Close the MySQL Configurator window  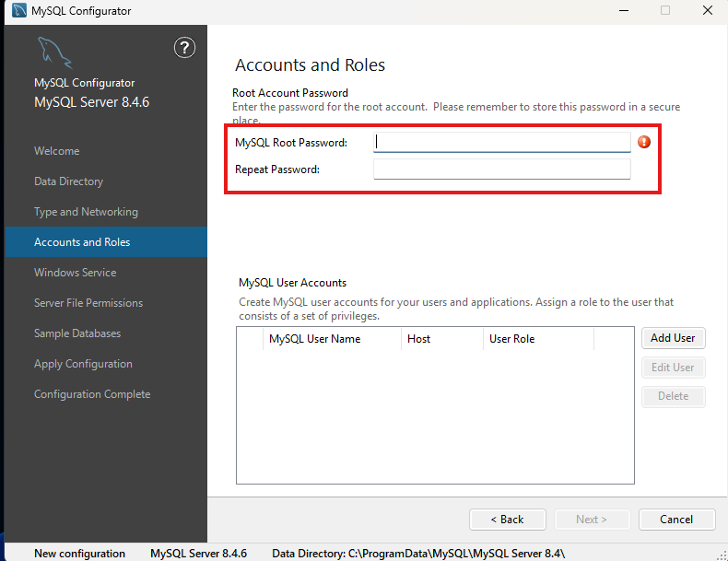[x=707, y=10]
